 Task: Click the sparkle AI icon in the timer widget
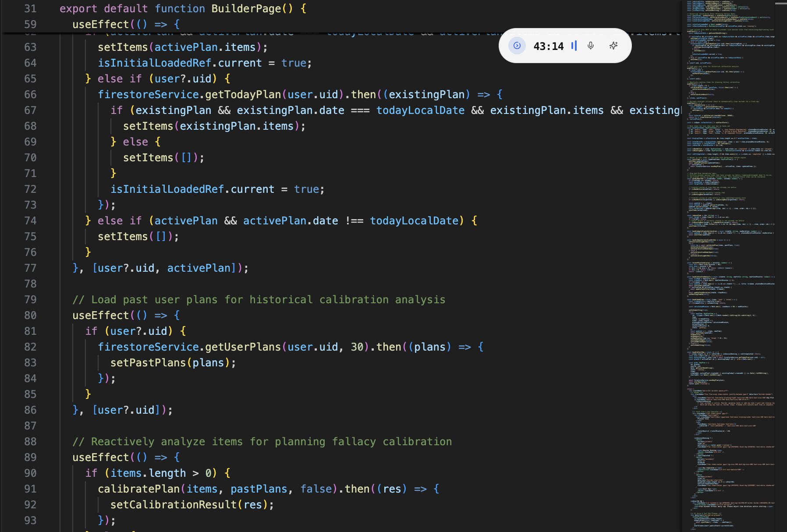pyautogui.click(x=613, y=46)
